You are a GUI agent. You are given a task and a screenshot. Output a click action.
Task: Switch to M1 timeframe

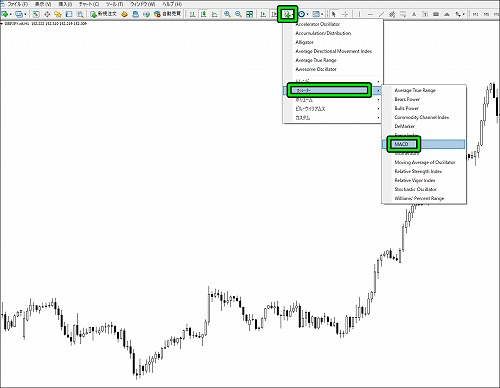pyautogui.click(x=475, y=14)
